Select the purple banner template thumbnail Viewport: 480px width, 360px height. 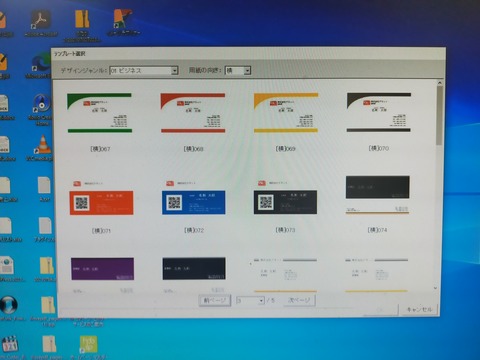point(103,275)
